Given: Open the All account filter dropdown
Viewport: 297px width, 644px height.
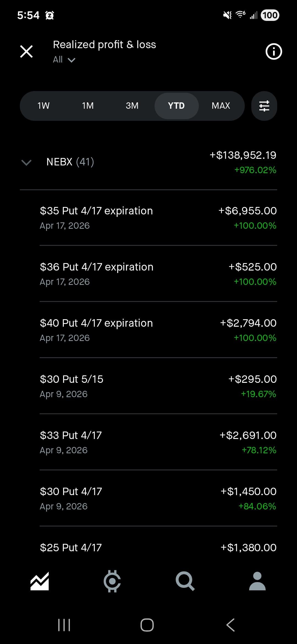Looking at the screenshot, I should (64, 59).
